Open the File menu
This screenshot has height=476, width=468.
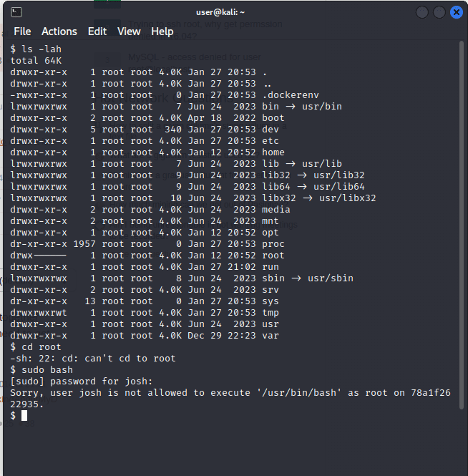(22, 31)
